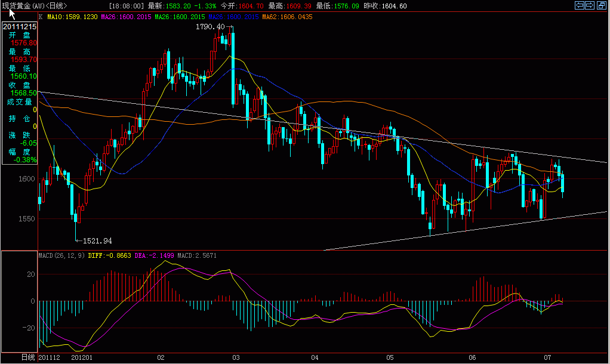Click the 04 month axis label
The image size is (610, 364).
pos(315,357)
